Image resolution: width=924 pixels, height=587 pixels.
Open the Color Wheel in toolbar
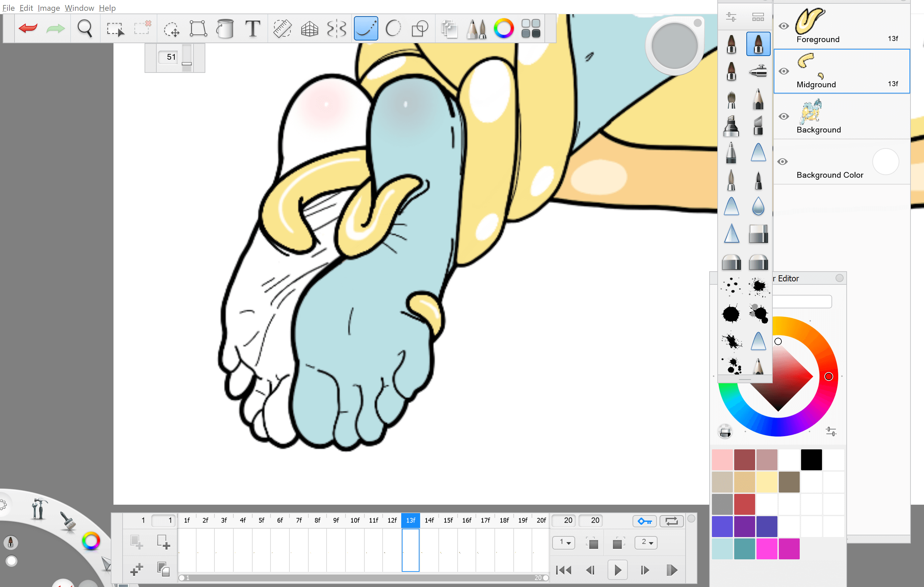pos(504,28)
